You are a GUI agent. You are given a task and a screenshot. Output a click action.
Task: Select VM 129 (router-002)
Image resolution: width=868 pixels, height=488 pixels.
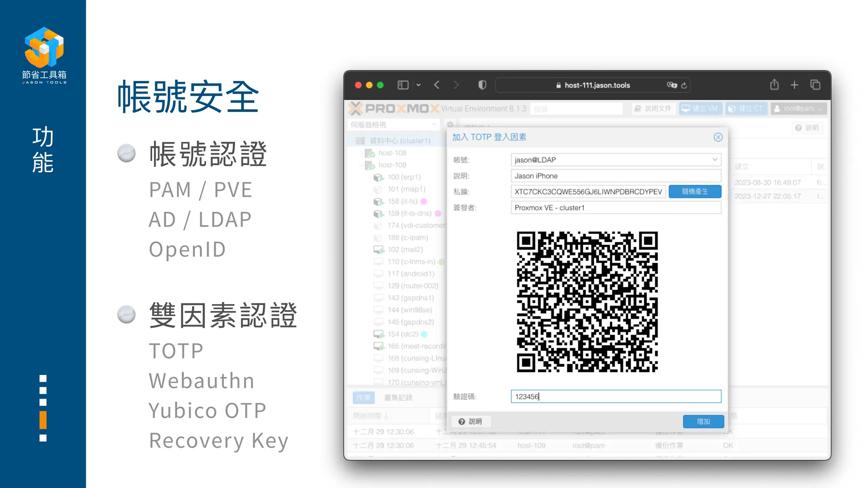tap(413, 286)
